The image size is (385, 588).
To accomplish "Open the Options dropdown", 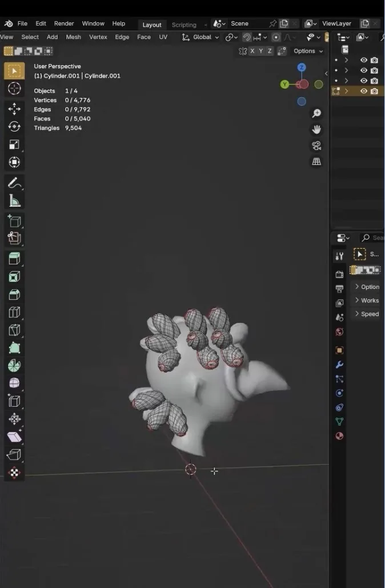I will pyautogui.click(x=308, y=51).
